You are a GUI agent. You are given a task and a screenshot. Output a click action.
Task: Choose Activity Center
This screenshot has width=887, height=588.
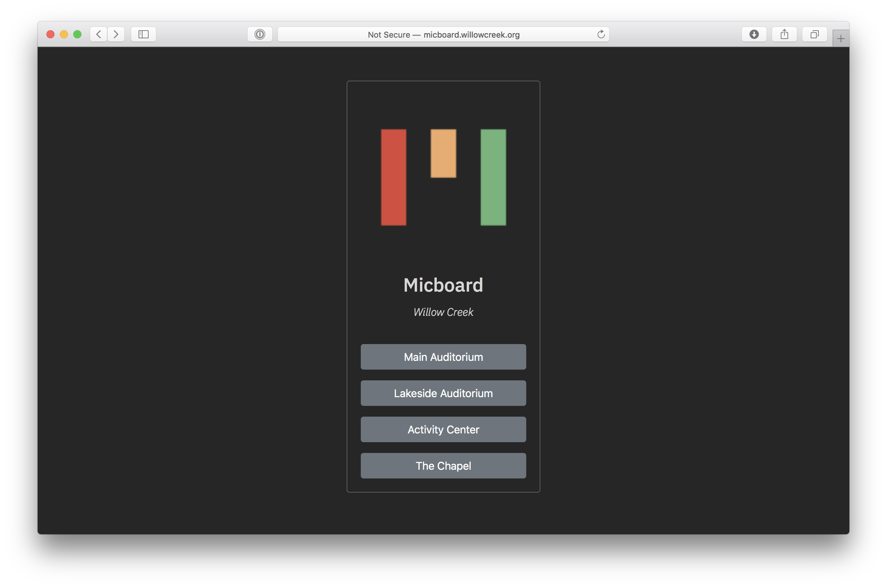(x=443, y=429)
